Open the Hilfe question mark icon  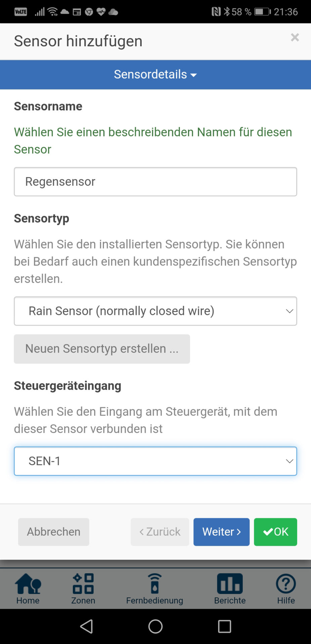[286, 584]
